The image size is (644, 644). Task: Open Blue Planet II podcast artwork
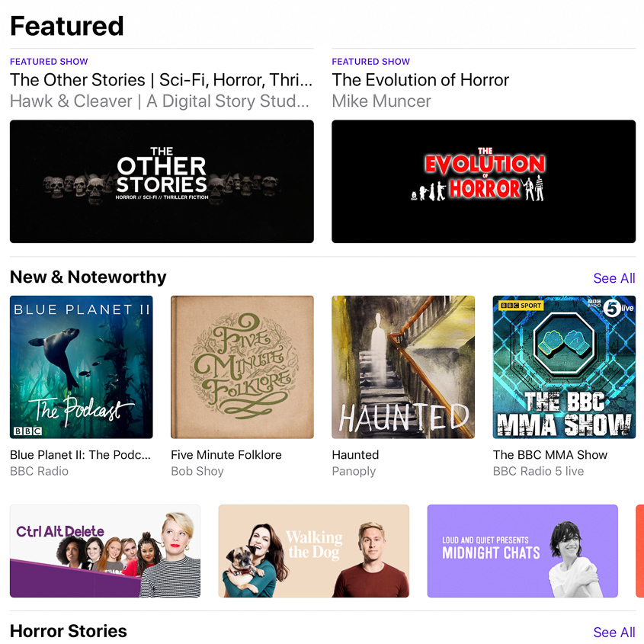point(82,367)
